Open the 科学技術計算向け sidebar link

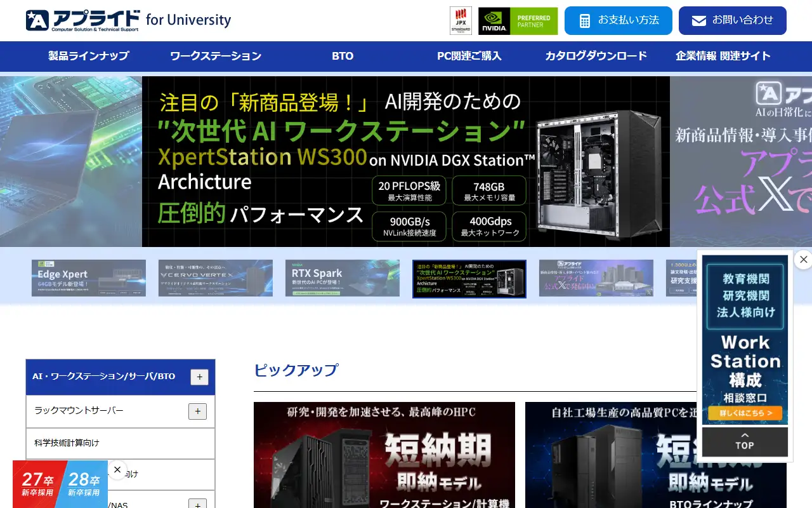(x=121, y=443)
